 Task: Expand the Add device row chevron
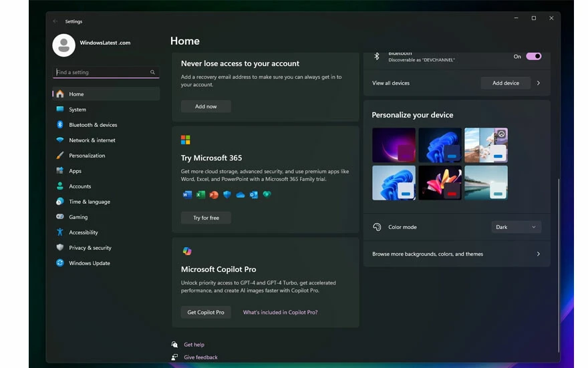click(539, 83)
